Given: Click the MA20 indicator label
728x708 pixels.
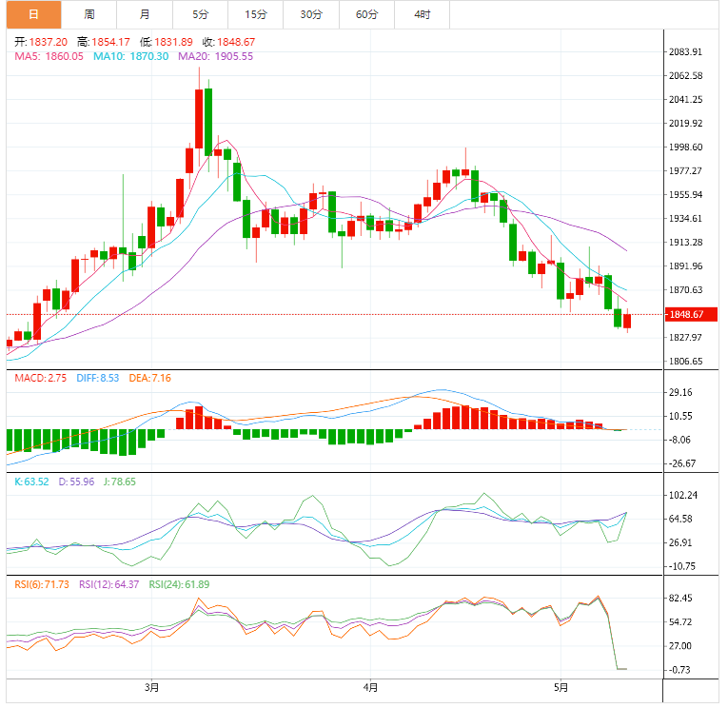Looking at the screenshot, I should [216, 57].
